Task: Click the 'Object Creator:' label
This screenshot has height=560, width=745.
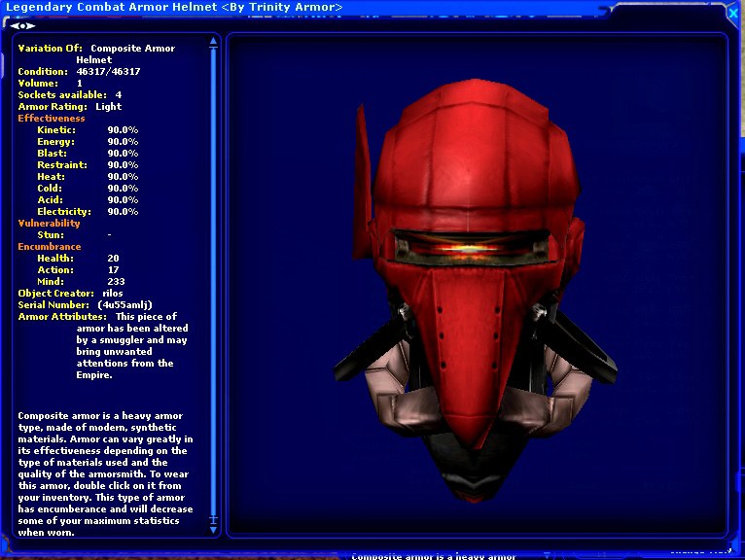Action: [x=56, y=293]
